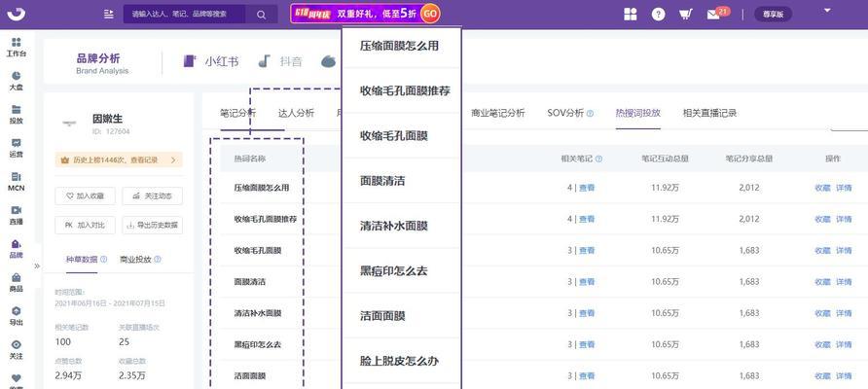Image resolution: width=868 pixels, height=389 pixels.
Task: Expand the sidebar using the double-chevron arrow
Action: tap(37, 265)
